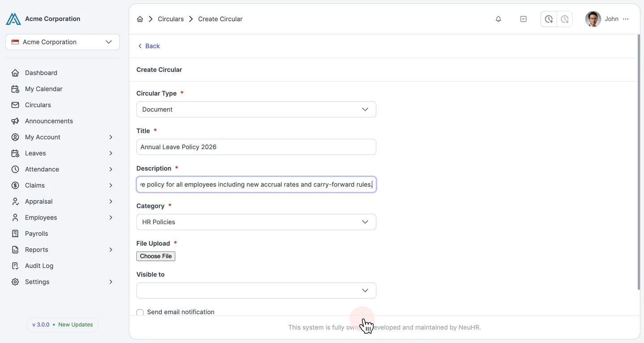Click the Claims dollar icon
Image resolution: width=644 pixels, height=343 pixels.
[15, 185]
